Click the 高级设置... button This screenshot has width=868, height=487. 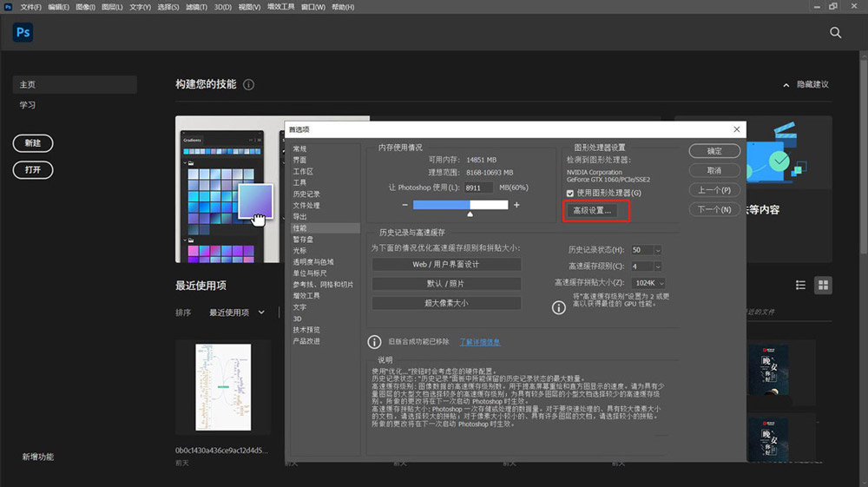tap(592, 211)
